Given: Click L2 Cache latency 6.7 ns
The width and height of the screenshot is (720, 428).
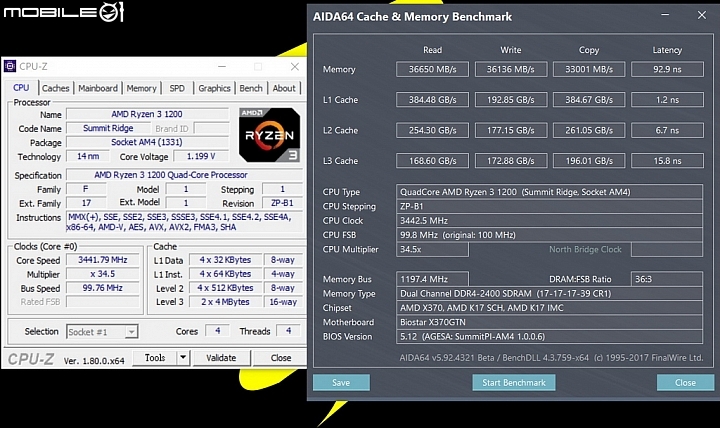Looking at the screenshot, I should (x=667, y=130).
